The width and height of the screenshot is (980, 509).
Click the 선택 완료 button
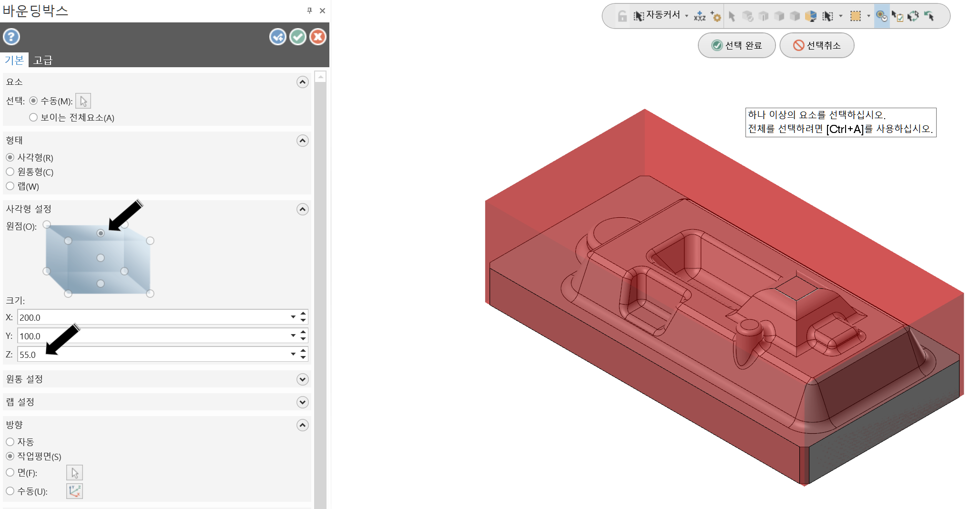tap(737, 45)
